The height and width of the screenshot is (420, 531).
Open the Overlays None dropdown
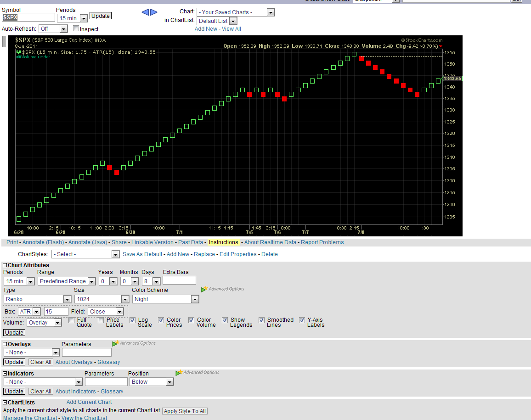coord(32,353)
